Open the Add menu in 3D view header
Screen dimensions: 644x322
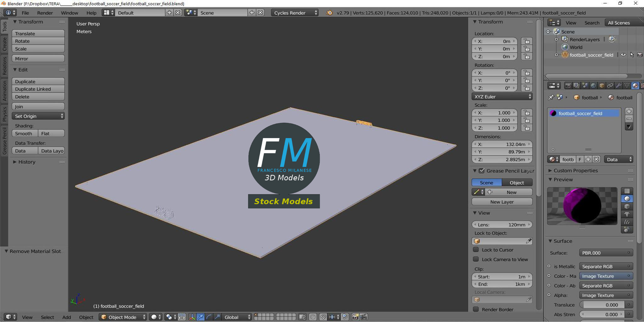click(x=66, y=317)
